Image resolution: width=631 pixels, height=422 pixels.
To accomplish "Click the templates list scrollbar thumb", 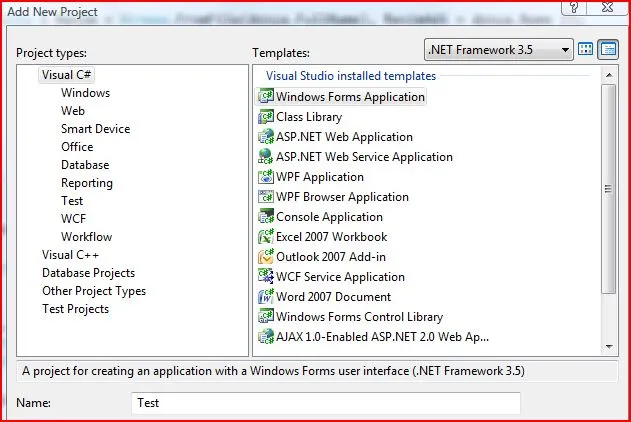I will pyautogui.click(x=608, y=189).
